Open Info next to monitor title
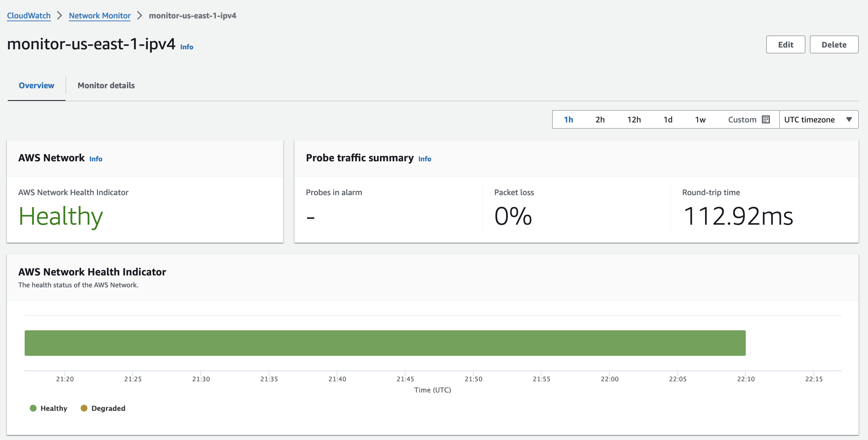The image size is (868, 440). 187,47
